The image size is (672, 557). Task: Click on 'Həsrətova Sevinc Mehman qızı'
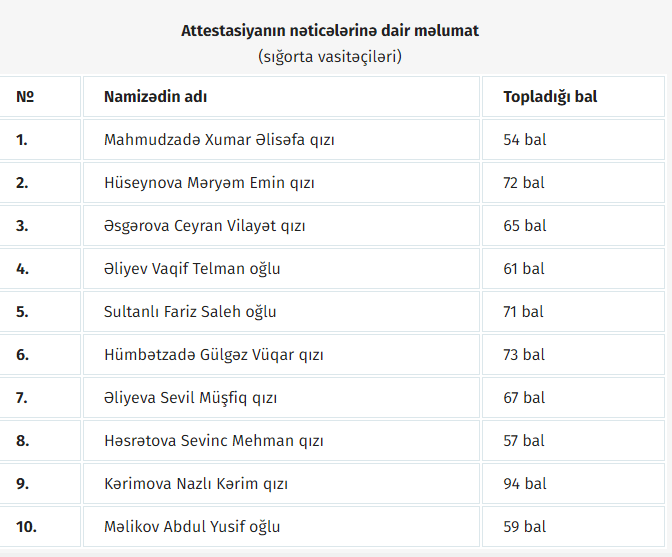tap(213, 440)
